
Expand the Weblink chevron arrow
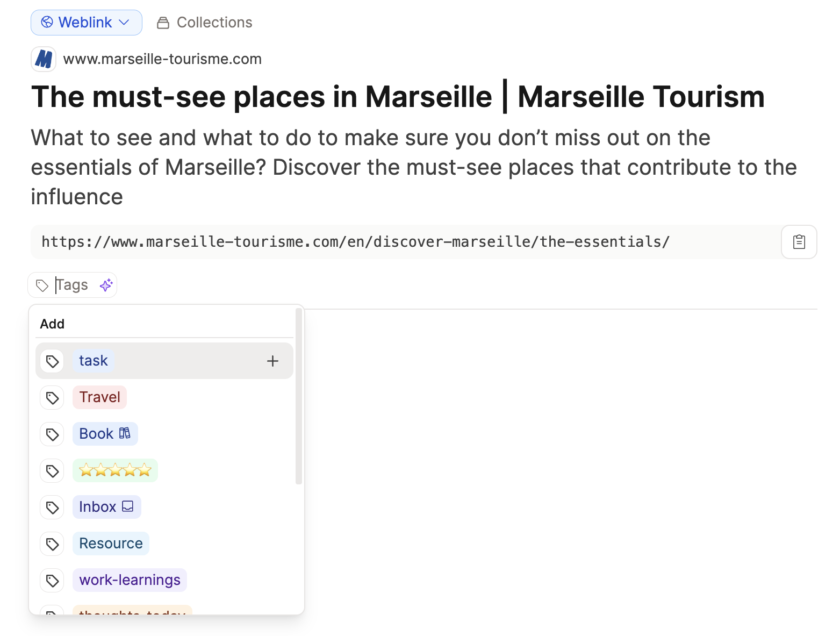pyautogui.click(x=124, y=23)
